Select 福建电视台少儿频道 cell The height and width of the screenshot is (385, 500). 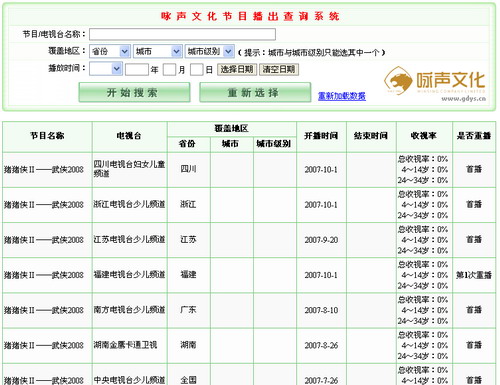pos(129,275)
